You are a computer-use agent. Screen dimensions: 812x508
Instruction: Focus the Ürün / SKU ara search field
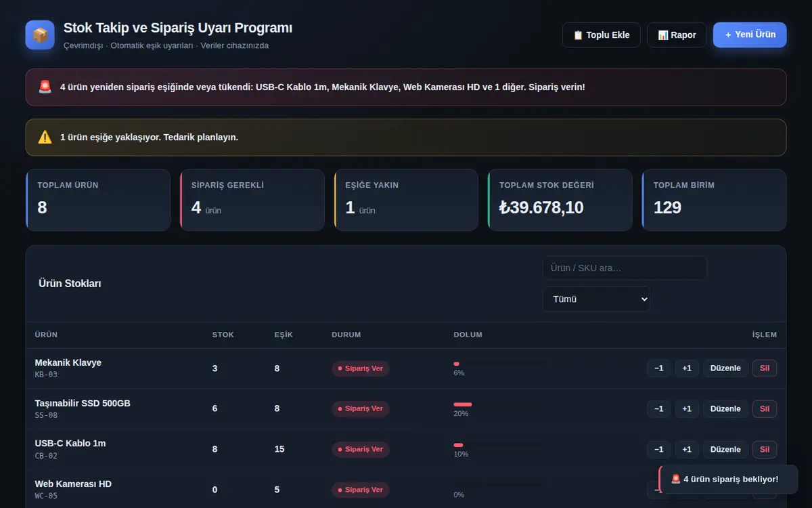[x=625, y=268]
